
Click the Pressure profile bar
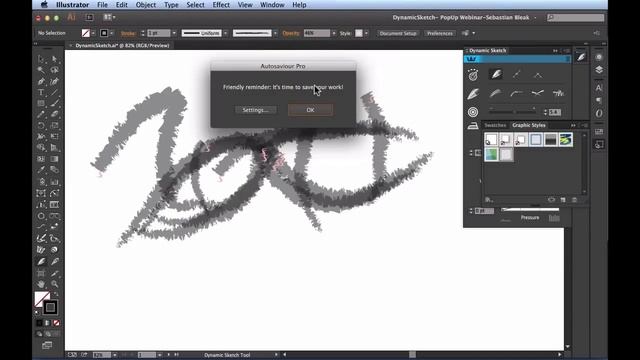click(x=530, y=210)
